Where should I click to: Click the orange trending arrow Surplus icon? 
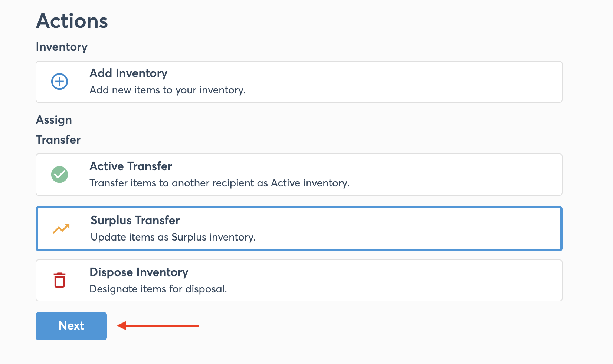pyautogui.click(x=61, y=229)
